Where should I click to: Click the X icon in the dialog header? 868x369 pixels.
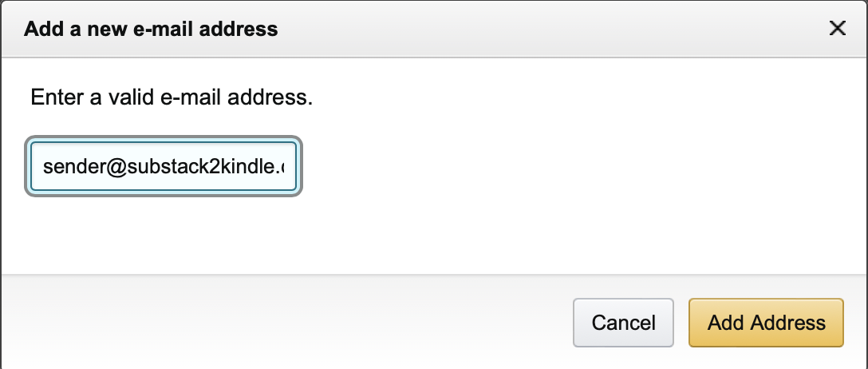point(837,29)
